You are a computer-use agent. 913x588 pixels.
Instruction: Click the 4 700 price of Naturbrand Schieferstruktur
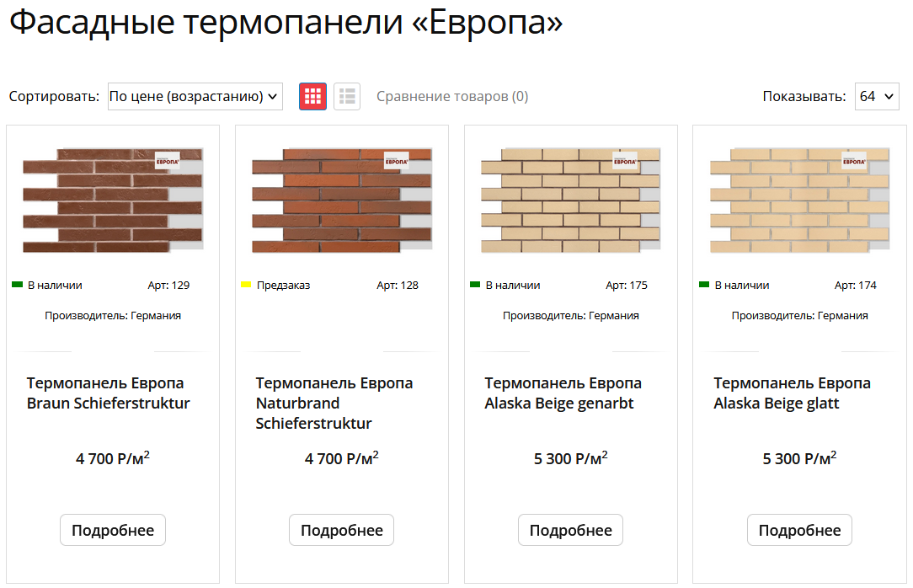tap(342, 457)
